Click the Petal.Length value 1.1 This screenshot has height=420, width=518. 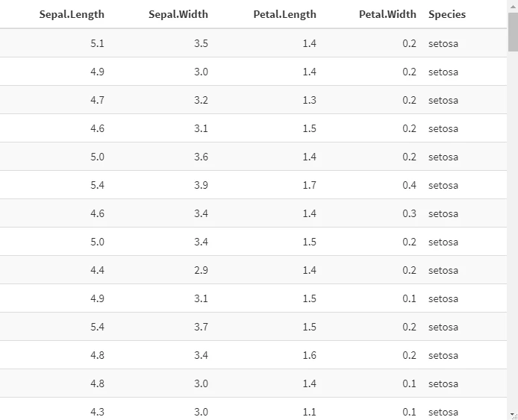coord(309,412)
